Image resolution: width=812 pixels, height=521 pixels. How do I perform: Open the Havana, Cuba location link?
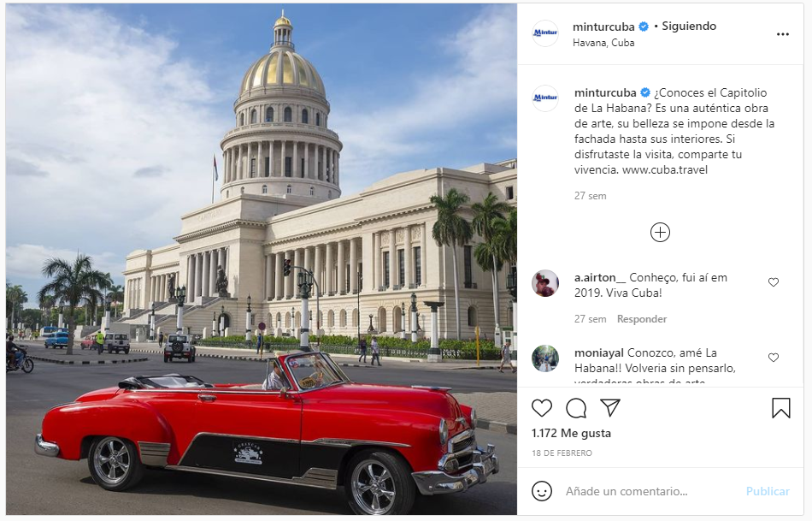coord(603,43)
